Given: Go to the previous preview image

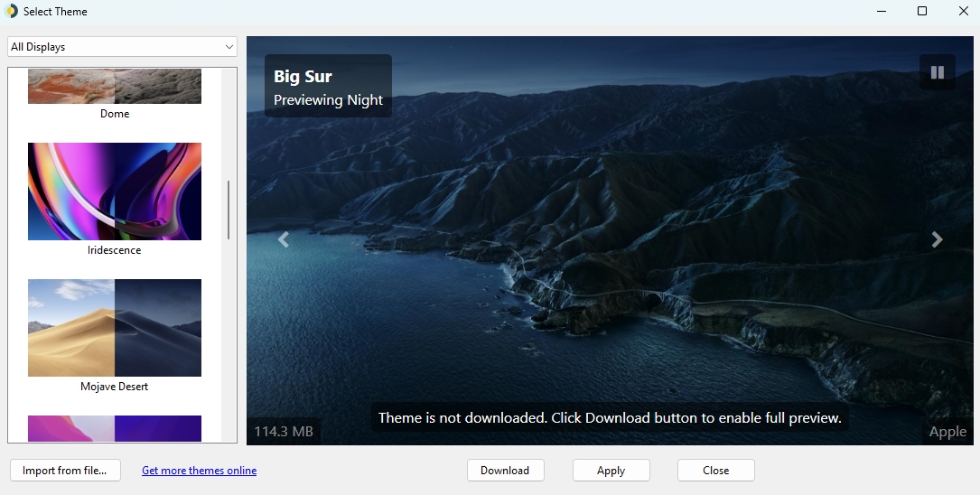Looking at the screenshot, I should (284, 239).
